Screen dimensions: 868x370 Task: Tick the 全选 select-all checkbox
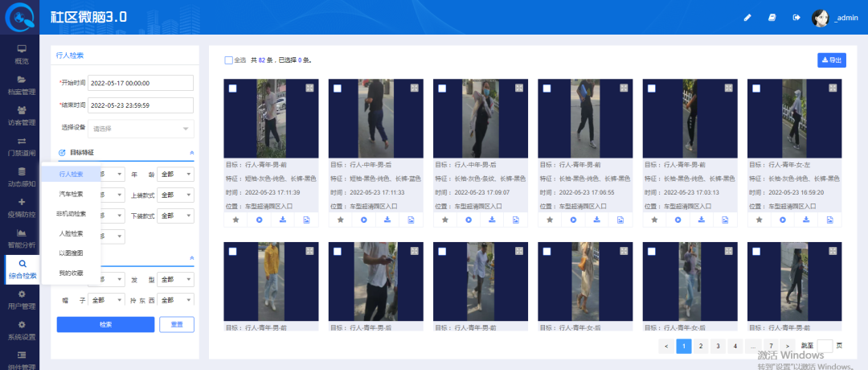(x=228, y=60)
